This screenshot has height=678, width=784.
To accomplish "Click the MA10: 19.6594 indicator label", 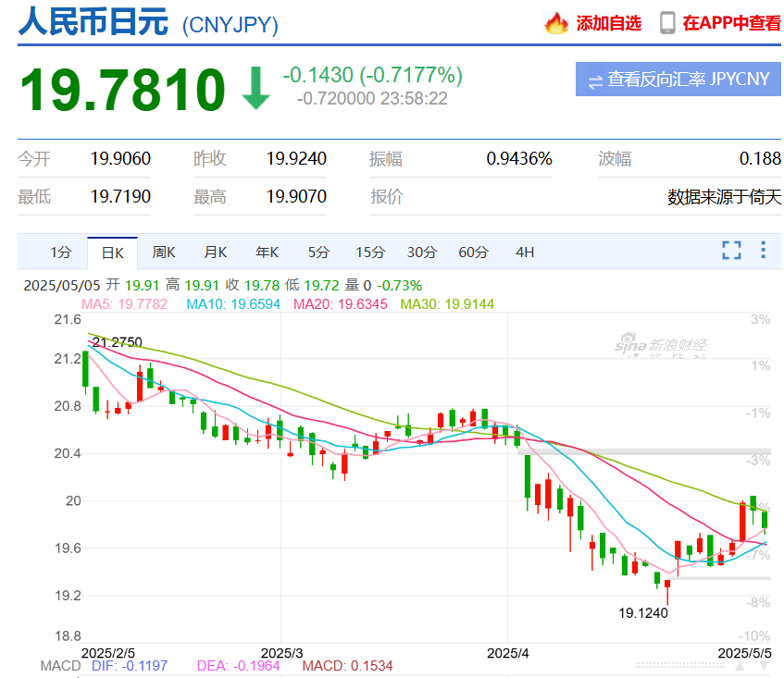I will (x=233, y=303).
